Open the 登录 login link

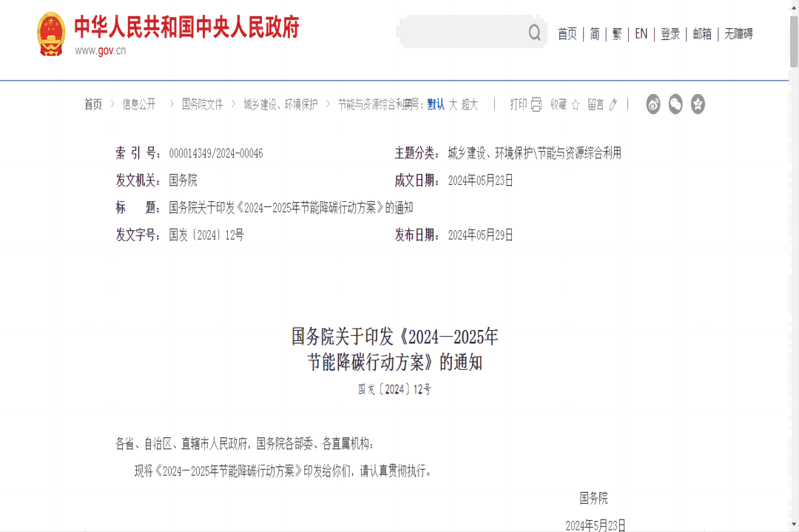tap(670, 34)
